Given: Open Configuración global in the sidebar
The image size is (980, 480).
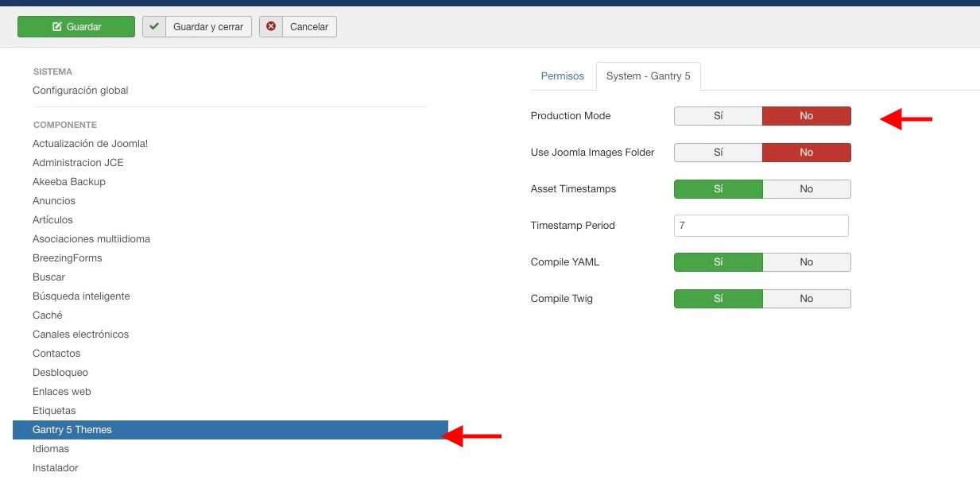Looking at the screenshot, I should click(80, 91).
